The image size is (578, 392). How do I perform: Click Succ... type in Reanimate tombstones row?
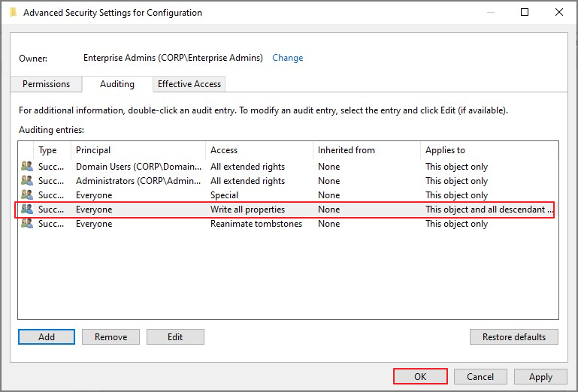51,224
